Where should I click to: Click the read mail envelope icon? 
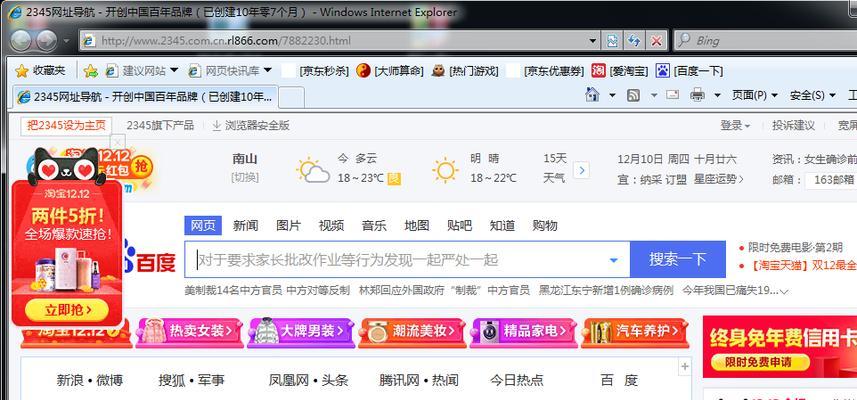pyautogui.click(x=672, y=95)
